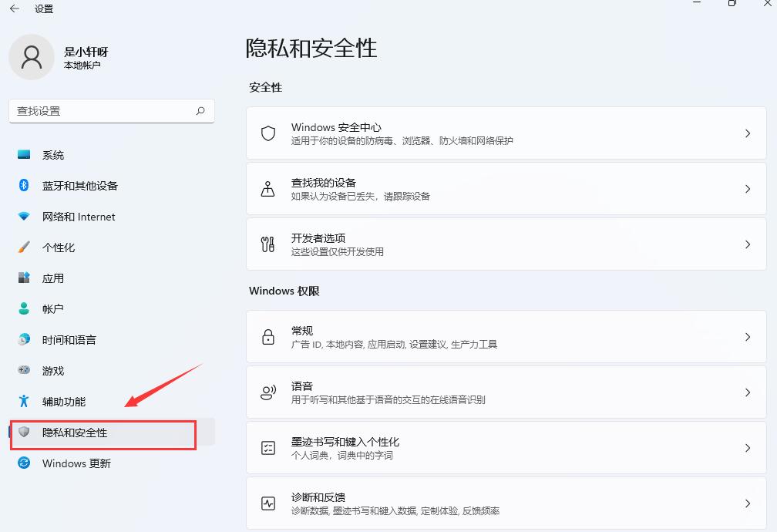Screen dimensions: 777x532
Task: Expand 常规 settings with its chevron arrow
Action: click(747, 337)
